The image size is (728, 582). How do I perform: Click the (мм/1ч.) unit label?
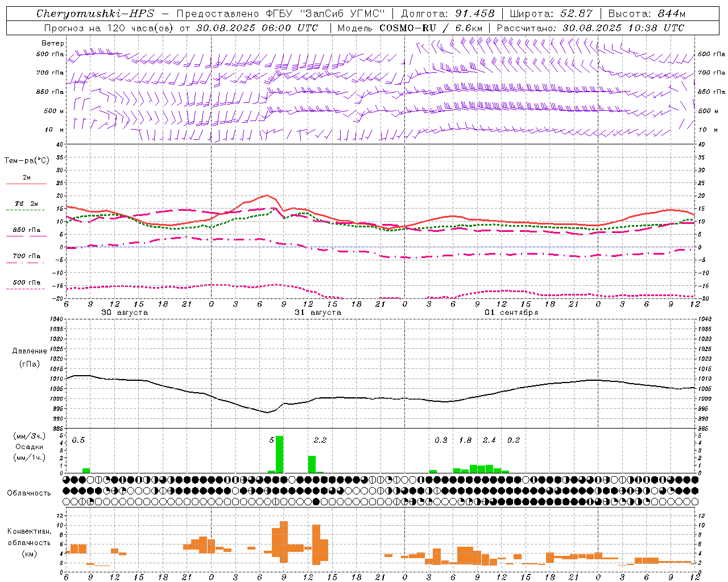tap(29, 458)
